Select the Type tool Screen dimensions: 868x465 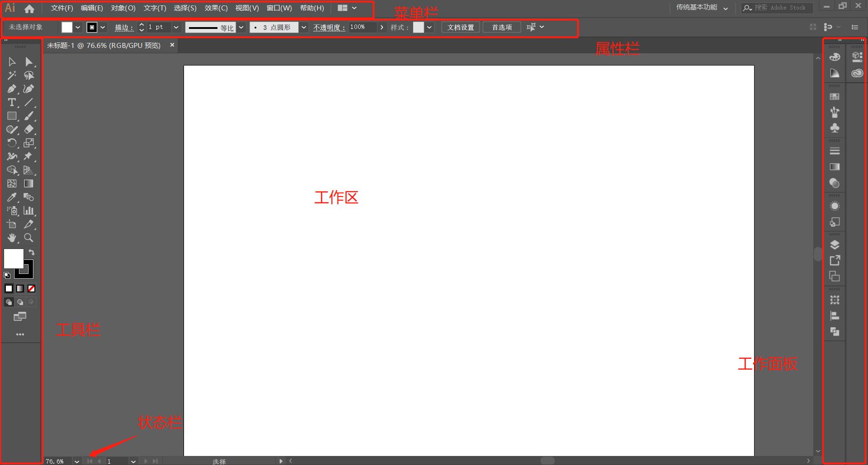[x=12, y=103]
